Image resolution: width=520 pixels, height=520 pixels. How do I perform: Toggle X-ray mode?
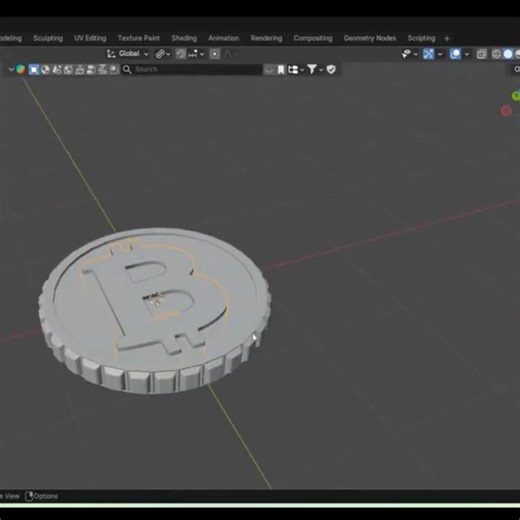pos(481,54)
